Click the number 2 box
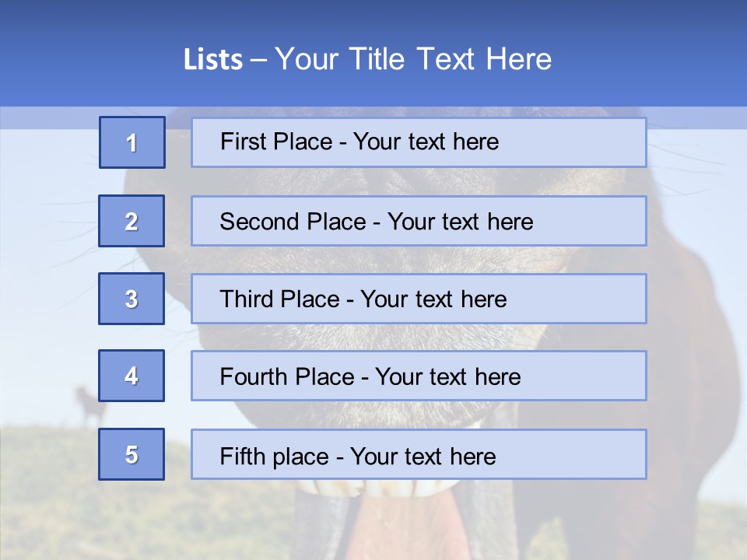 [x=132, y=221]
